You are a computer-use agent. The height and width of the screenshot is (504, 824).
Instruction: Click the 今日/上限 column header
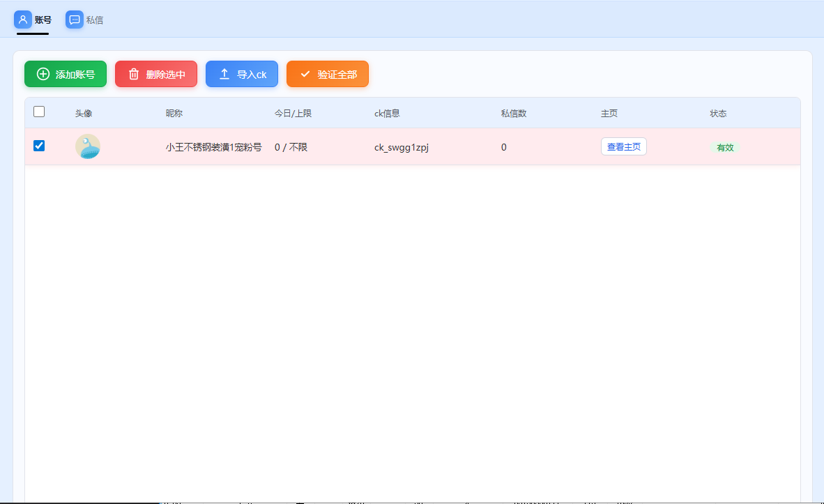pos(293,114)
